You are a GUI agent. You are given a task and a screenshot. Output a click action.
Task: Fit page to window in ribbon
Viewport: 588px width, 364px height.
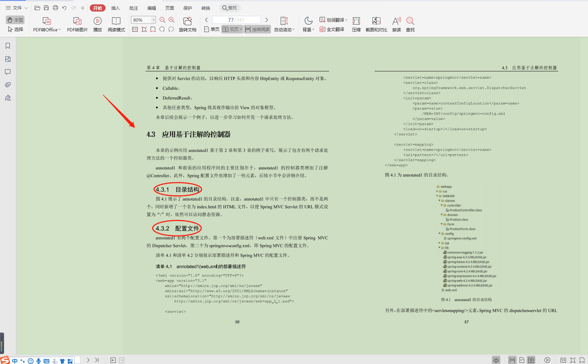coord(144,29)
